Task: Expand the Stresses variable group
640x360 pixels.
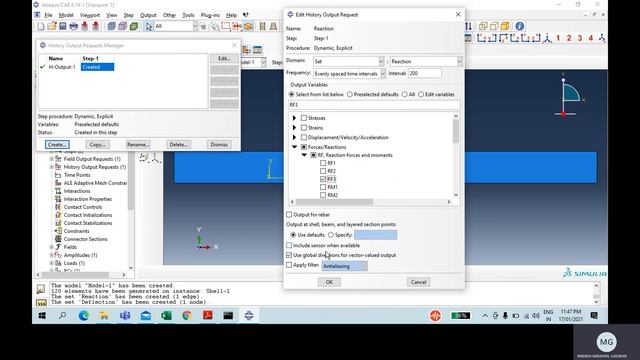Action: point(294,118)
